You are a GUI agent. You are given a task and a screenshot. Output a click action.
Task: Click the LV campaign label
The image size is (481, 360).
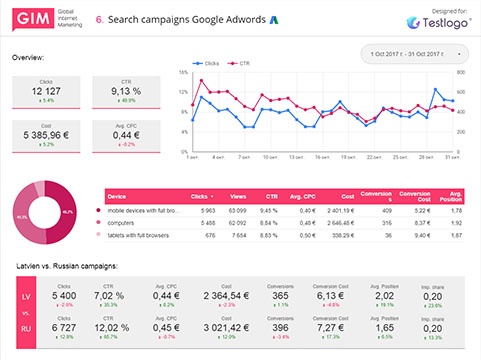(x=26, y=297)
